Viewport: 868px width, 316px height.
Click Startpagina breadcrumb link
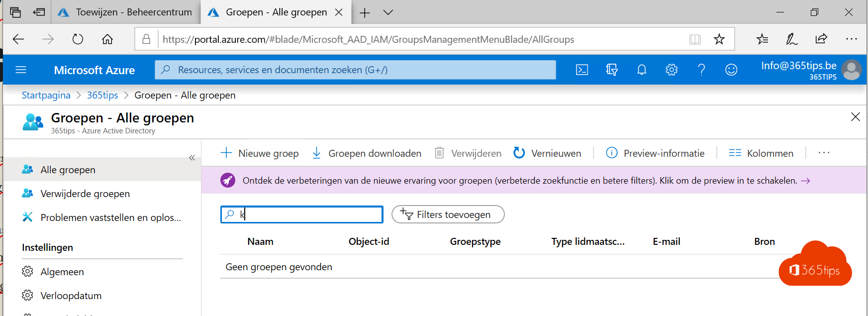pos(46,95)
